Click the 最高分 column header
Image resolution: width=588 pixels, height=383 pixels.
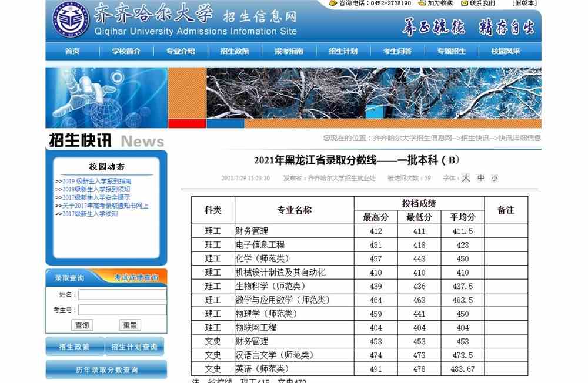(x=376, y=217)
